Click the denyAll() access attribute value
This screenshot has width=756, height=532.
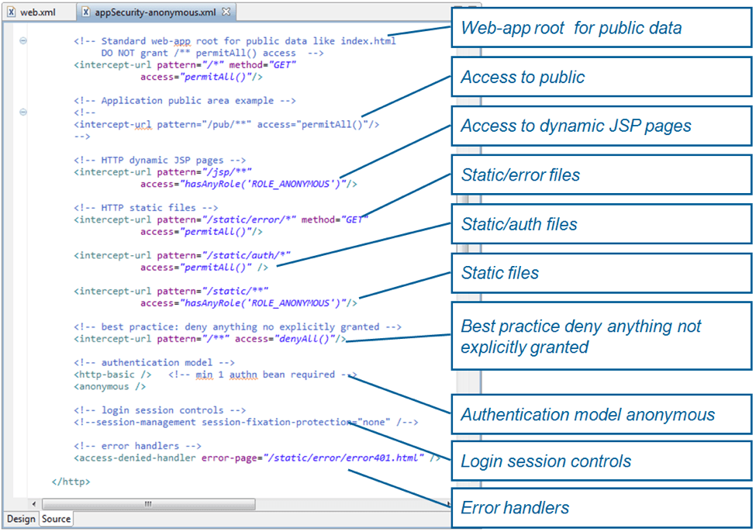click(306, 339)
